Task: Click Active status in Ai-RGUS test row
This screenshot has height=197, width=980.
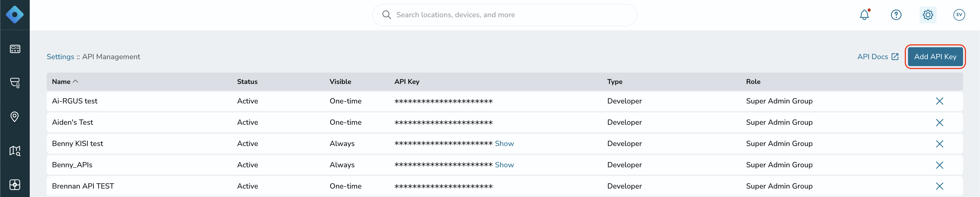Action: (247, 101)
